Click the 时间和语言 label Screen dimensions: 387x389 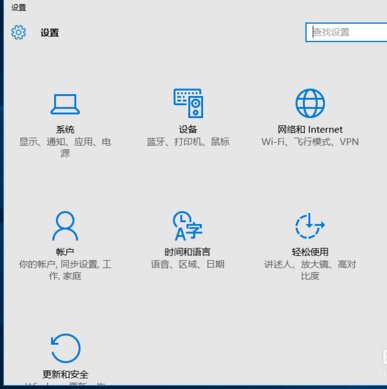click(187, 252)
